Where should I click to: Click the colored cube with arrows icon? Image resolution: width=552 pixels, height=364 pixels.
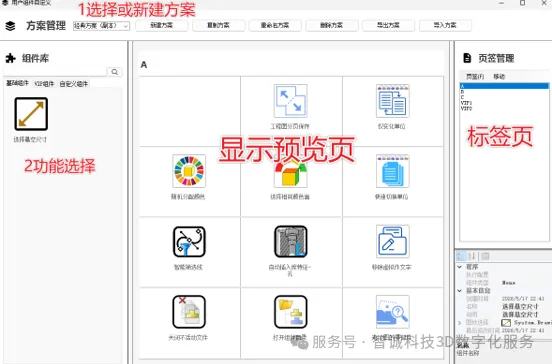tap(290, 173)
